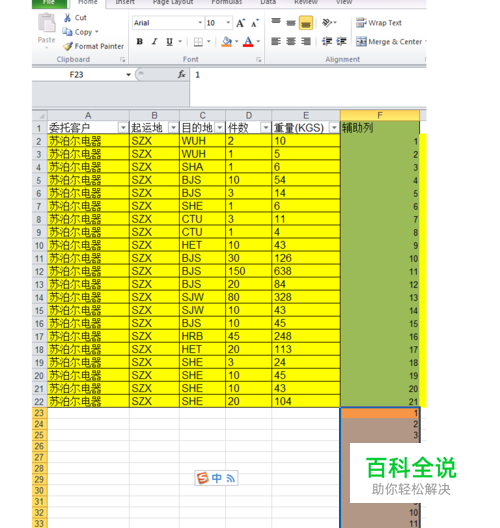Open the text Orientation icon
Screen dimensions: 500x528
tap(327, 23)
